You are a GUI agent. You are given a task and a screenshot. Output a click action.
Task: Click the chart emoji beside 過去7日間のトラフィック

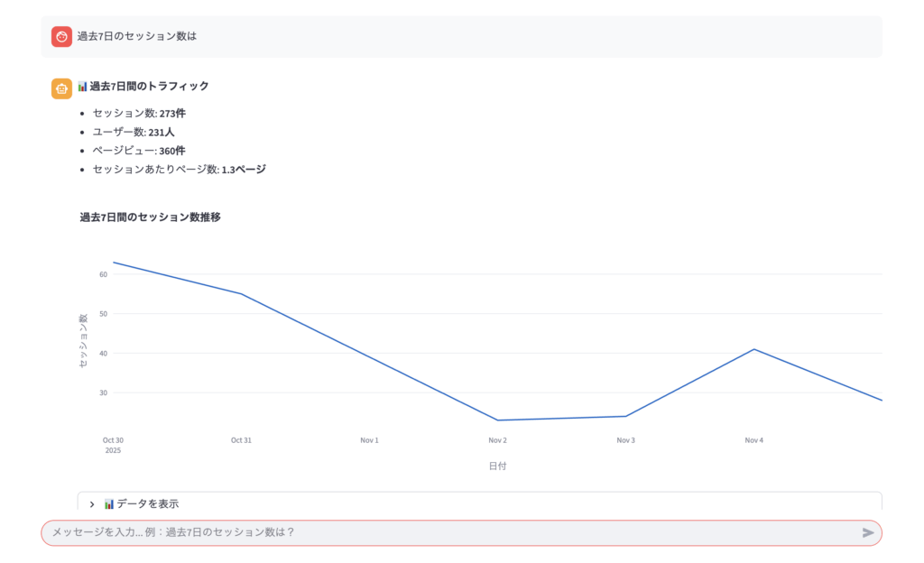pyautogui.click(x=82, y=87)
